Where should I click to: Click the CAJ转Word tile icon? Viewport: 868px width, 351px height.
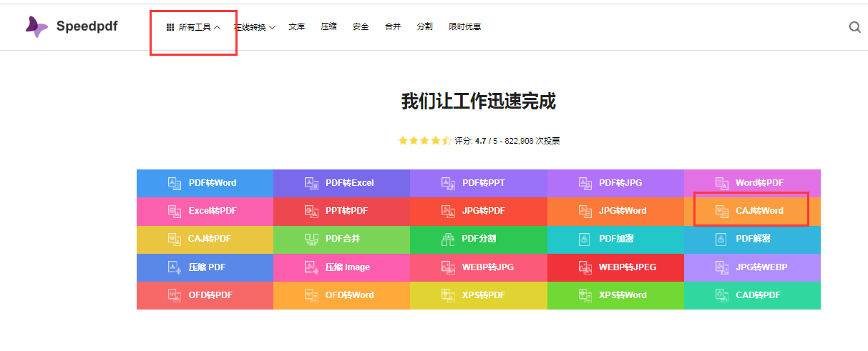point(722,211)
